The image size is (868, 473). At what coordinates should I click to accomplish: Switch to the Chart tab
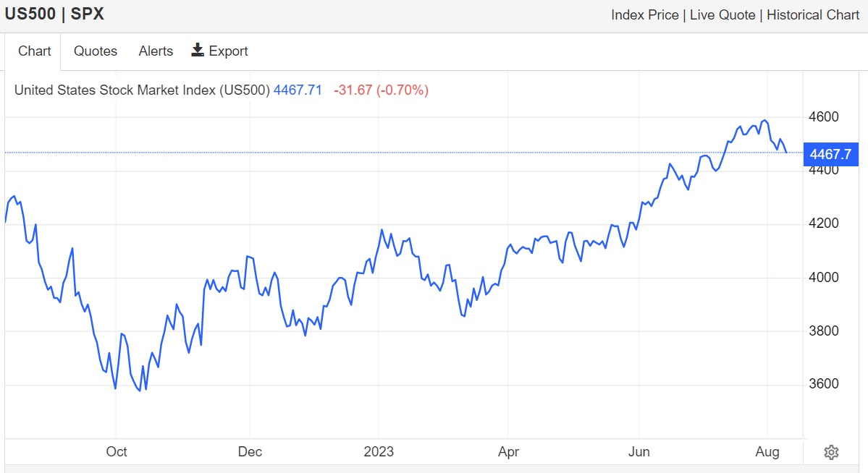pos(35,51)
